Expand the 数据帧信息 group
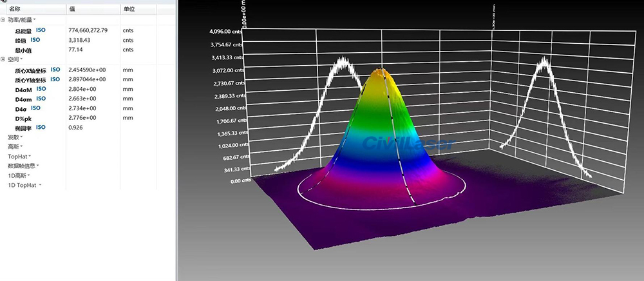Screen dimensions: 644x281 pos(21,166)
